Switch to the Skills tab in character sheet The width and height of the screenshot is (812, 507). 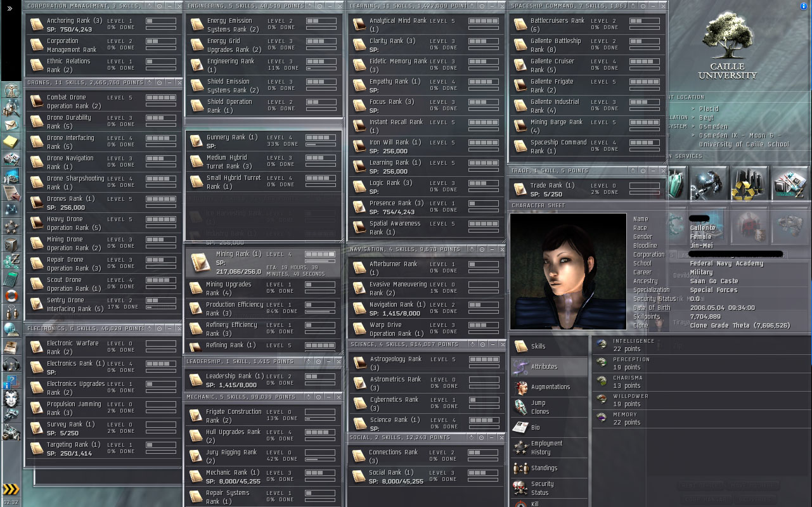[550, 347]
